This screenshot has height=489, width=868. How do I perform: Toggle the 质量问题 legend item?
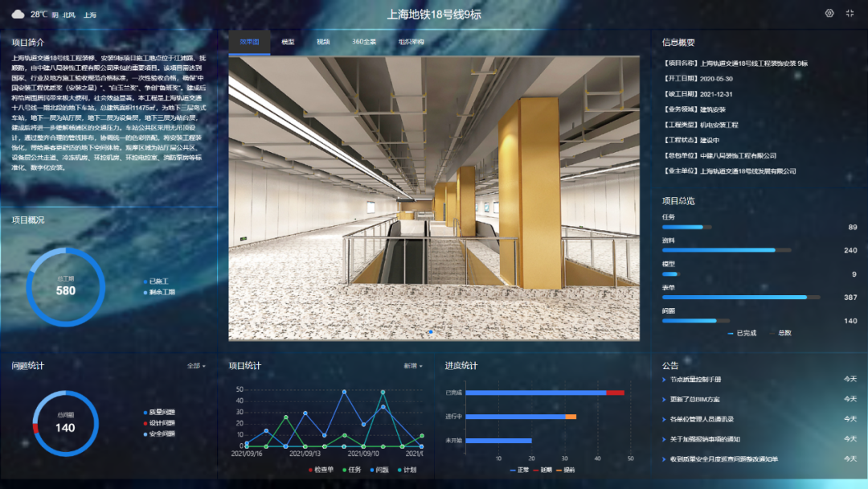(x=159, y=413)
